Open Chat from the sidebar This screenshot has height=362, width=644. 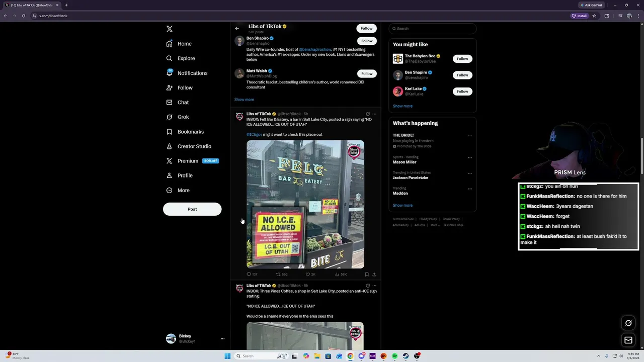pos(178,102)
